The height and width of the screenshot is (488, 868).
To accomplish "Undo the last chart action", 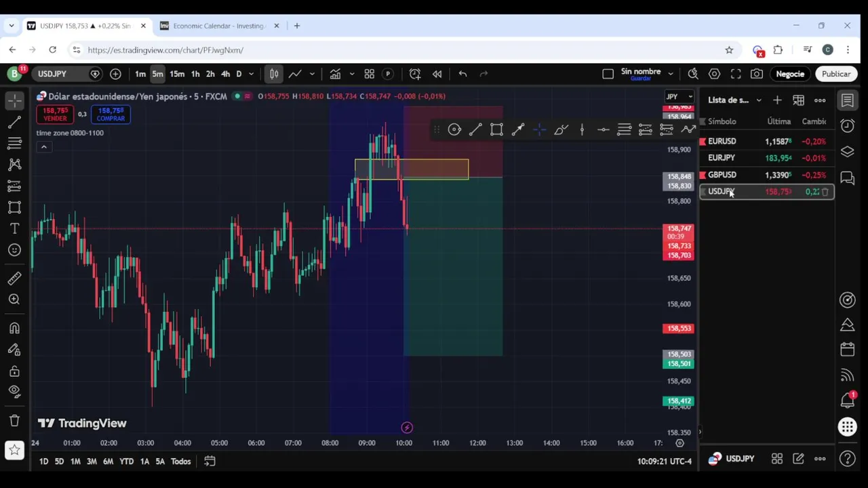I will (x=462, y=74).
